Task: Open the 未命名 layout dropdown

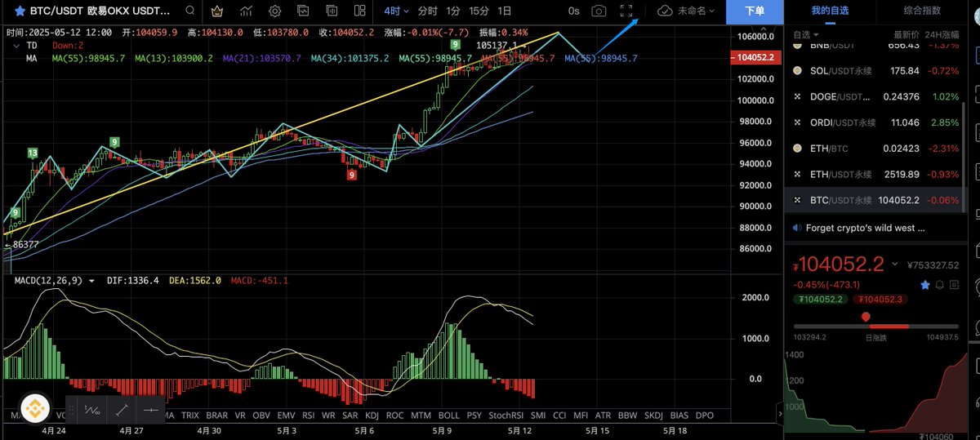Action: [696, 11]
